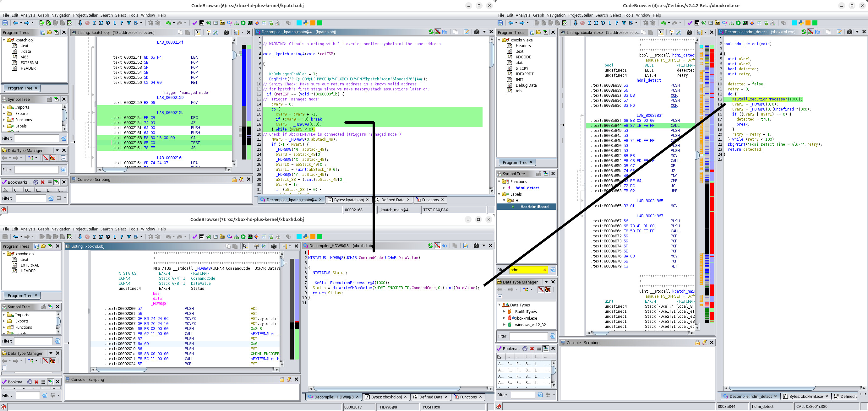The height and width of the screenshot is (411, 868).
Task: Toggle unreachable code icon in _HDW8@8 decompiler
Action: [x=437, y=246]
